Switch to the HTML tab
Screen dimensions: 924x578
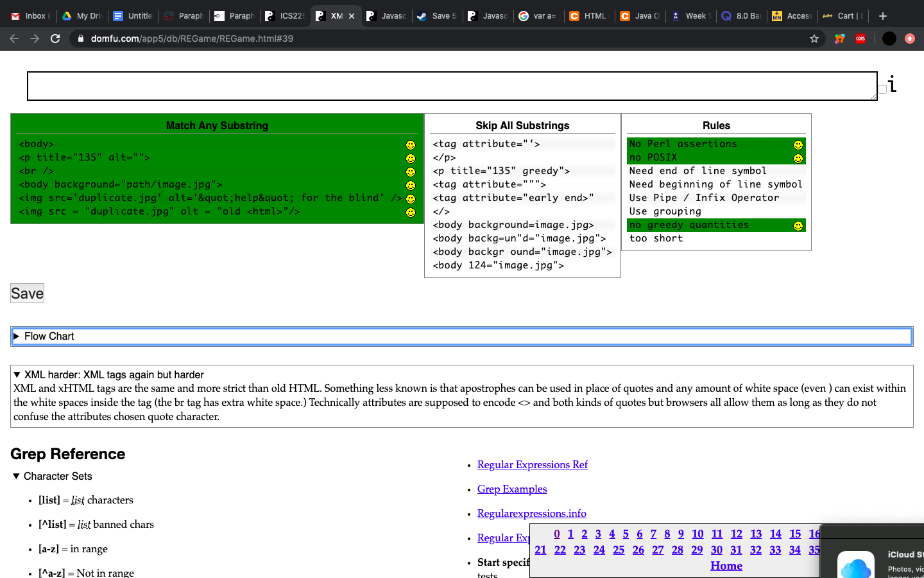pyautogui.click(x=589, y=16)
